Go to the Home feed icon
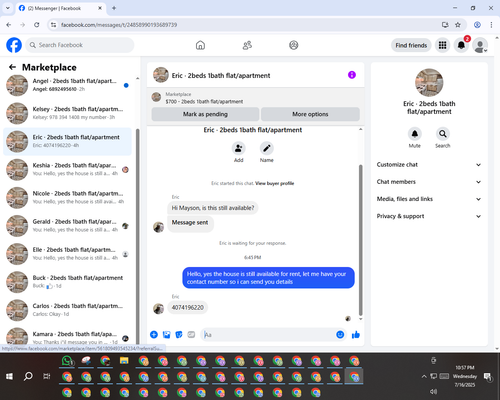Image resolution: width=500 pixels, height=400 pixels. [200, 45]
